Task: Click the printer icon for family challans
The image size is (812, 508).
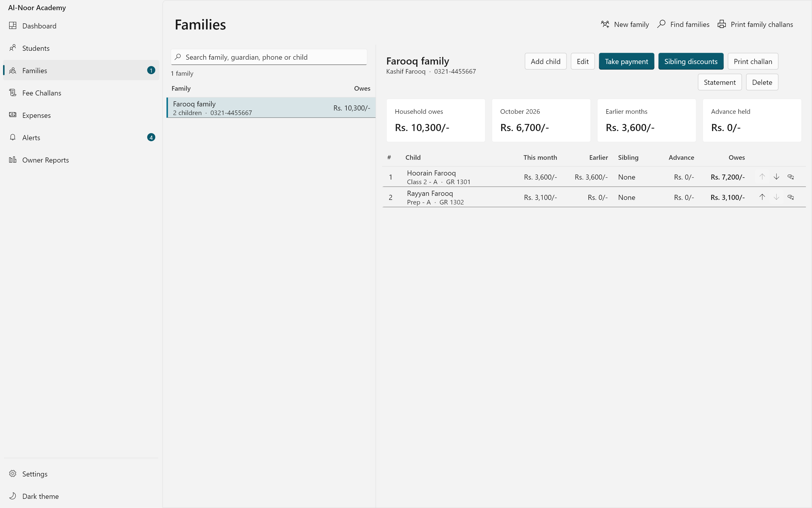Action: click(x=722, y=24)
